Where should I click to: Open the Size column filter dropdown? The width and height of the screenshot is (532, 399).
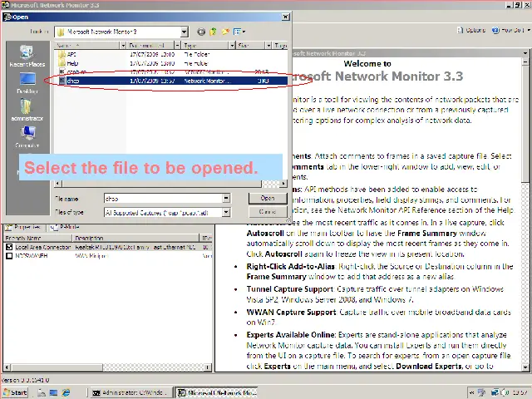point(268,45)
